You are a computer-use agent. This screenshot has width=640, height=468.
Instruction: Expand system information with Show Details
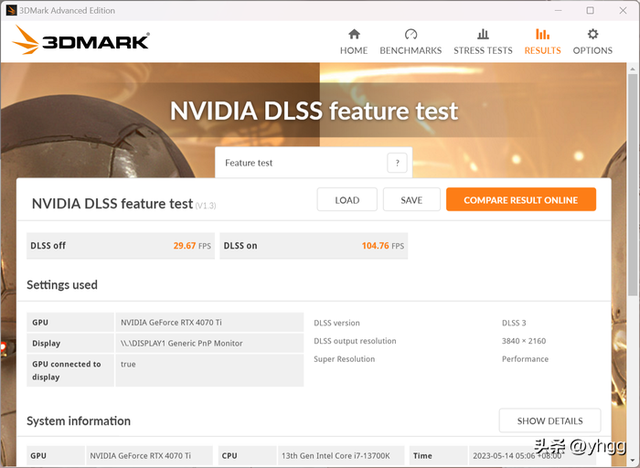click(549, 421)
